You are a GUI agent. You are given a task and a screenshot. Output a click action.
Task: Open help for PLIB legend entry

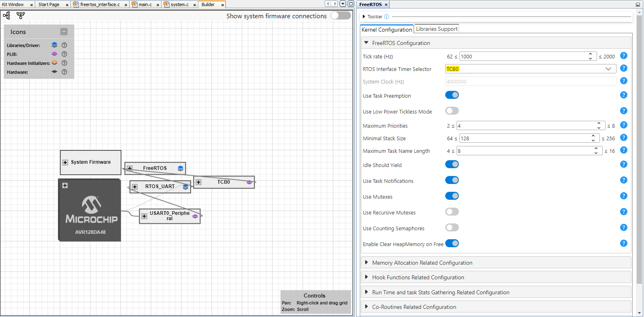pos(64,54)
